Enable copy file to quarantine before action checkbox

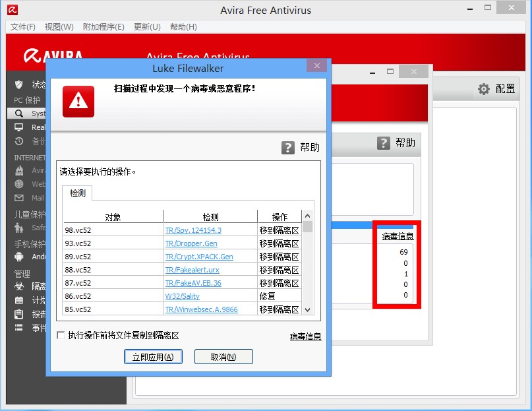[61, 335]
